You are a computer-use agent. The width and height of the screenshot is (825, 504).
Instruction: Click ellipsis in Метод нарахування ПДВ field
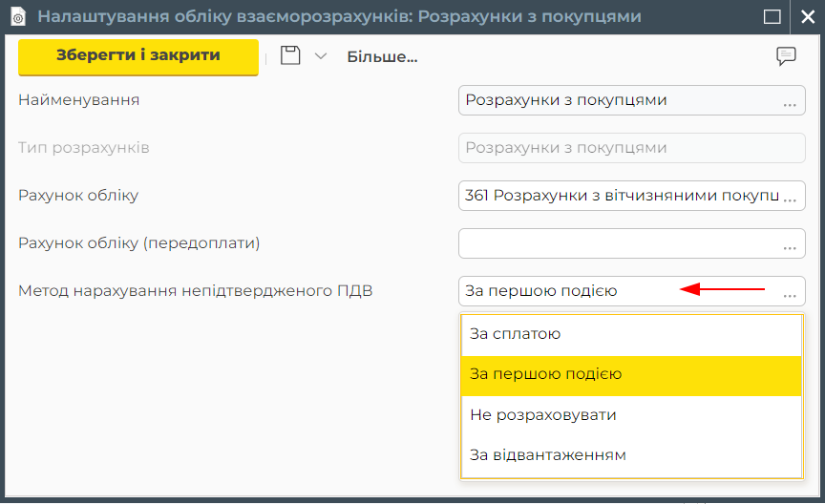coord(790,292)
